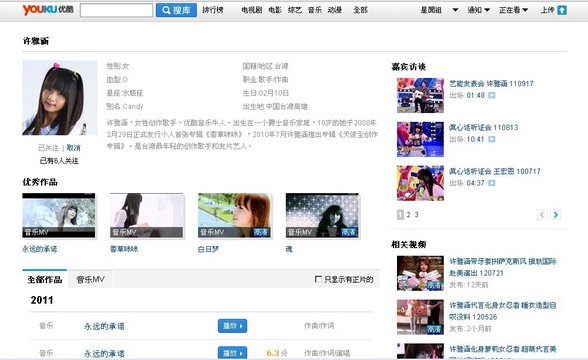The image size is (588, 360).
Task: Click the 雪球球 caption link
Action: tap(124, 249)
